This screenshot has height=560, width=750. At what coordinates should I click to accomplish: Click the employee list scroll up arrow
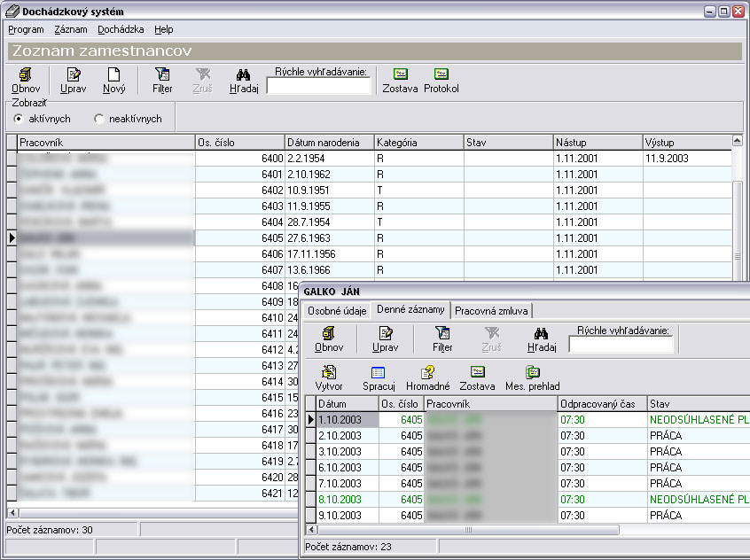(737, 141)
